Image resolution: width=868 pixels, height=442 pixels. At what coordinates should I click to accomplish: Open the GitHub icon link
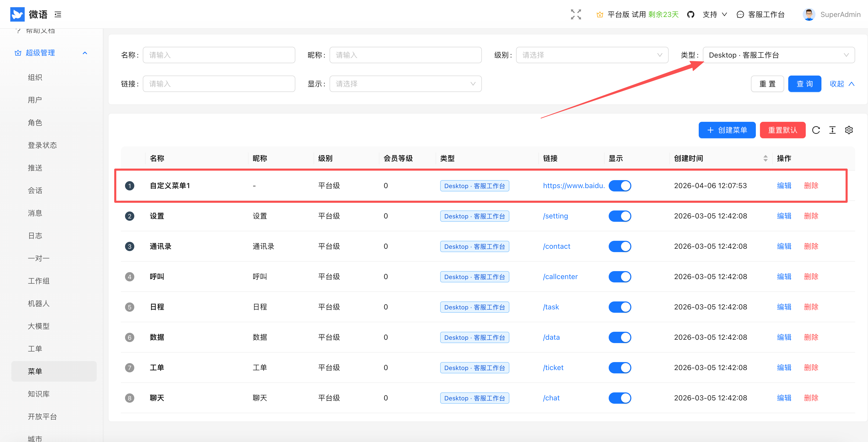(x=691, y=14)
